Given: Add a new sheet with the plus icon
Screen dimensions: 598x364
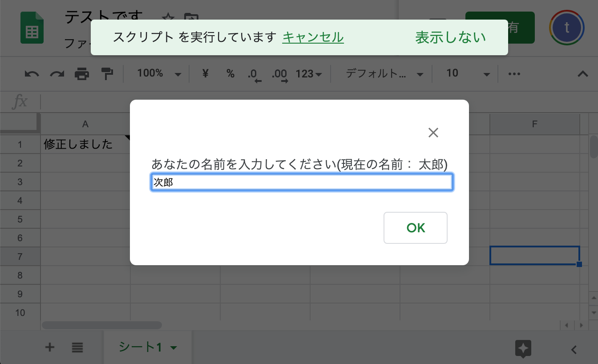Looking at the screenshot, I should click(x=49, y=348).
